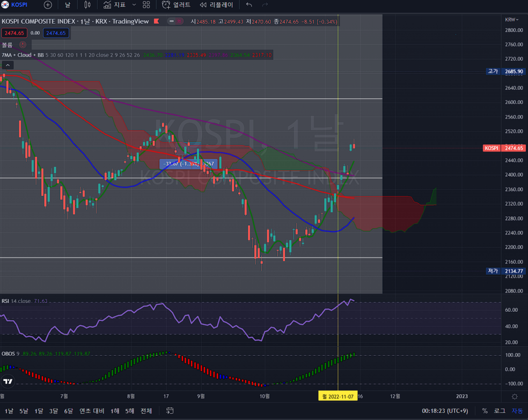Select the 연초 대비 time range
The height and width of the screenshot is (420, 528).
click(92, 411)
